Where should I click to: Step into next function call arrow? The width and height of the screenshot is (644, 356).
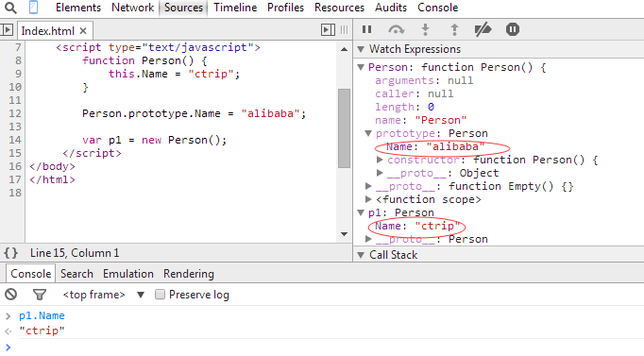426,29
